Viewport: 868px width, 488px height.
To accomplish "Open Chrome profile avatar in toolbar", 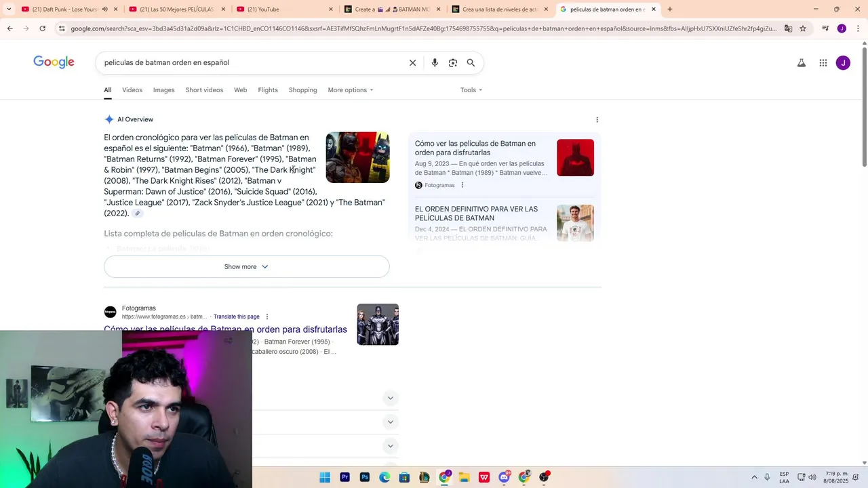I will [x=842, y=28].
